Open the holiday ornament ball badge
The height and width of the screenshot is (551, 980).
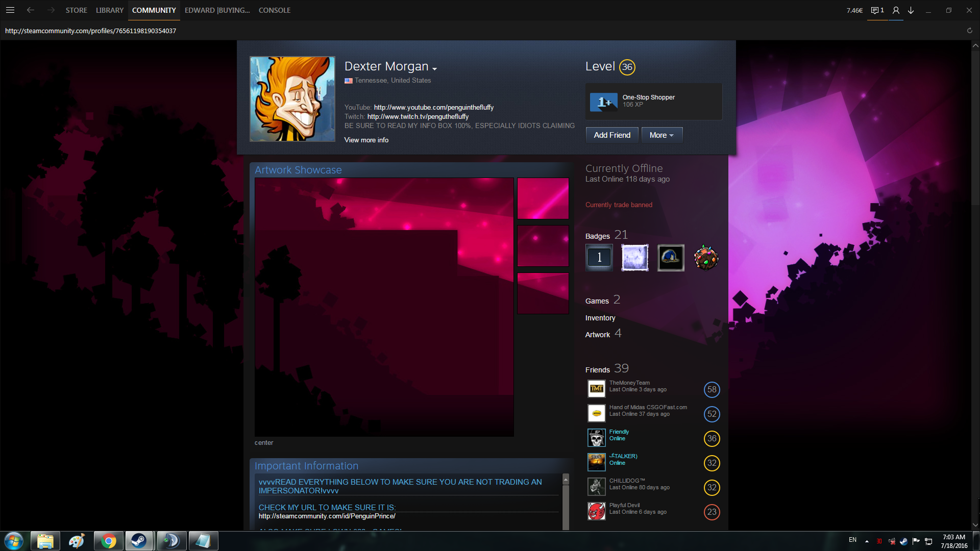click(706, 258)
